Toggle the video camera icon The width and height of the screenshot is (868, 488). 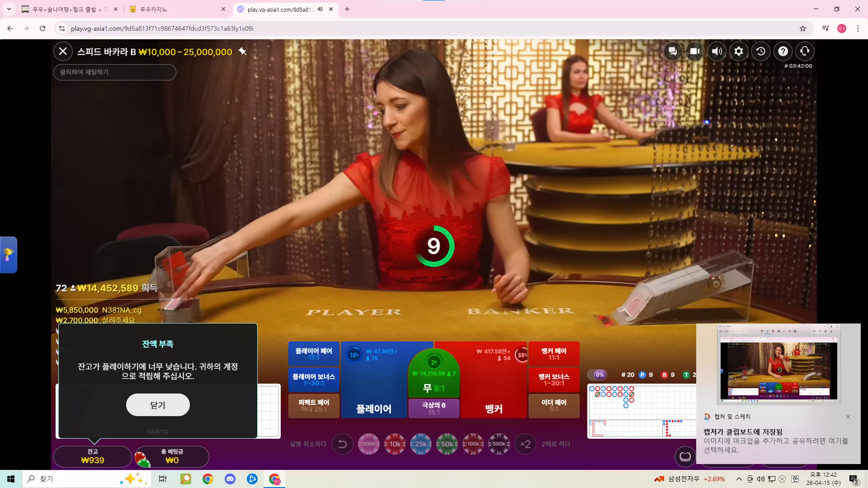pos(695,52)
